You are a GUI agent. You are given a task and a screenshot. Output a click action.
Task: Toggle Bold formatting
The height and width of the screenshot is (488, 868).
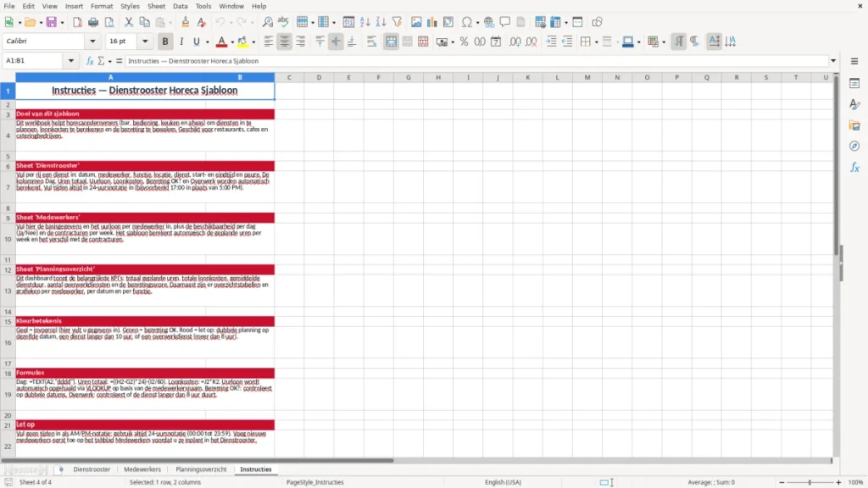(165, 42)
